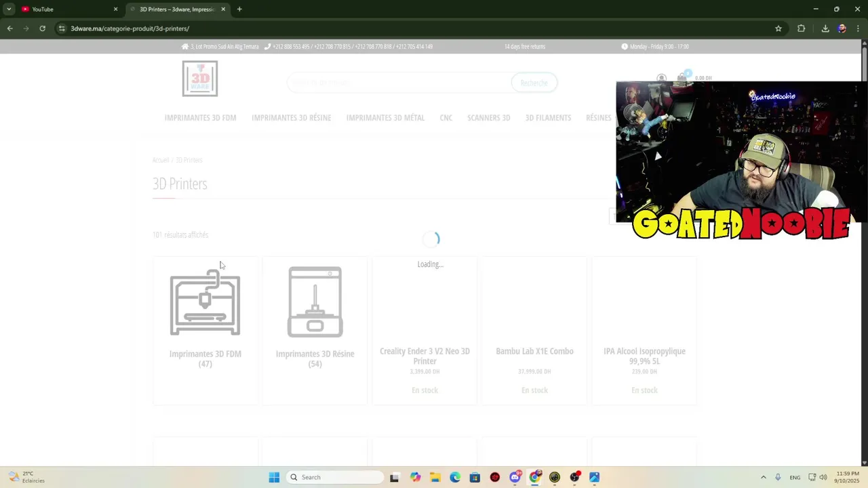The width and height of the screenshot is (868, 488).
Task: Open the Chrome three-dot menu
Action: (858, 28)
